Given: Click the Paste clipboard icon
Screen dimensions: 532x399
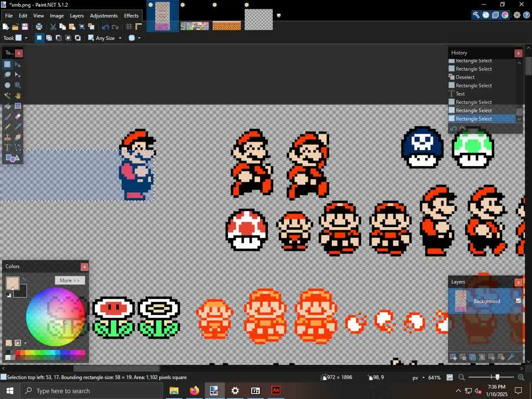Looking at the screenshot, I should point(72,27).
